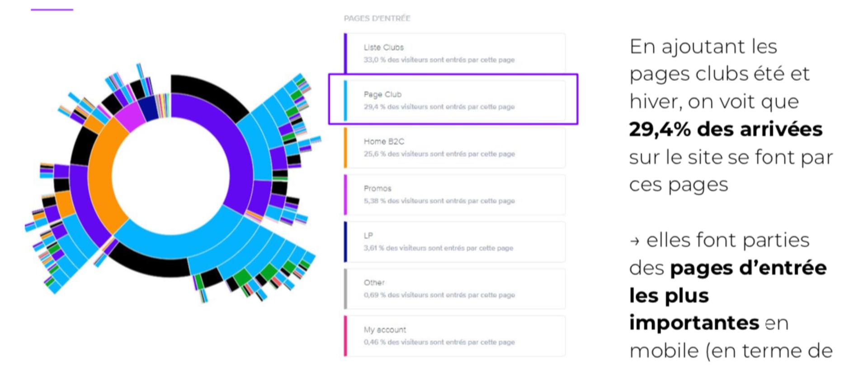The height and width of the screenshot is (369, 868).
Task: Click the violet color bar beside Liste Clubs
Action: 345,53
